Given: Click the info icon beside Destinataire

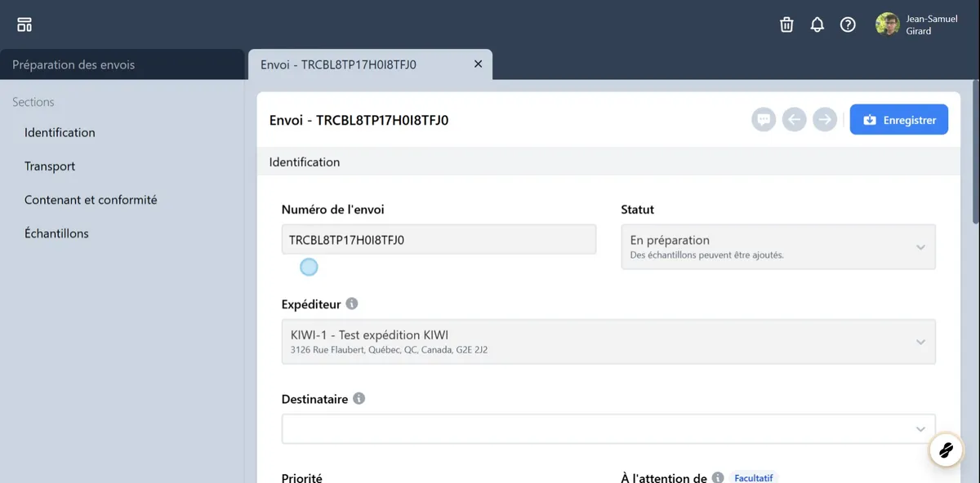Looking at the screenshot, I should point(359,399).
